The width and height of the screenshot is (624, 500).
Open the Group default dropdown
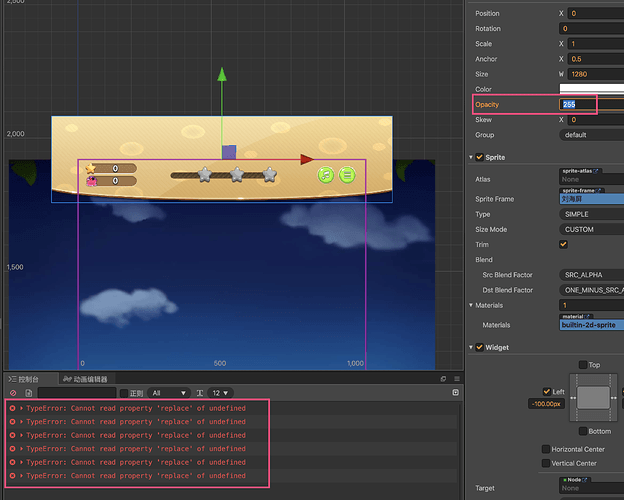591,135
